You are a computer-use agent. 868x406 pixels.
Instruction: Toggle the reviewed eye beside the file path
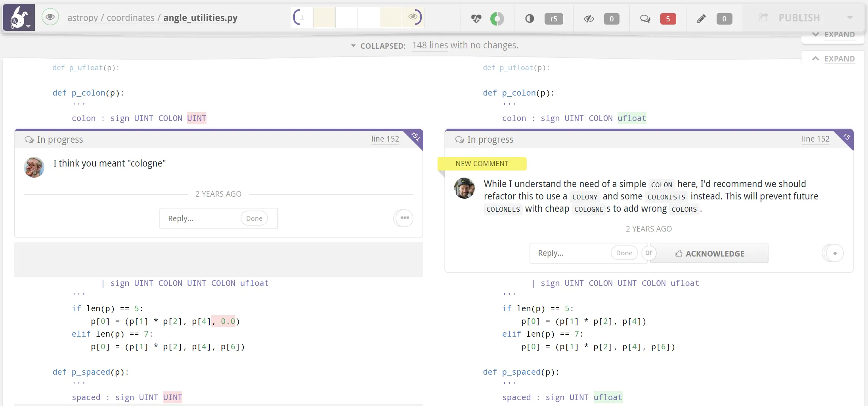[50, 17]
